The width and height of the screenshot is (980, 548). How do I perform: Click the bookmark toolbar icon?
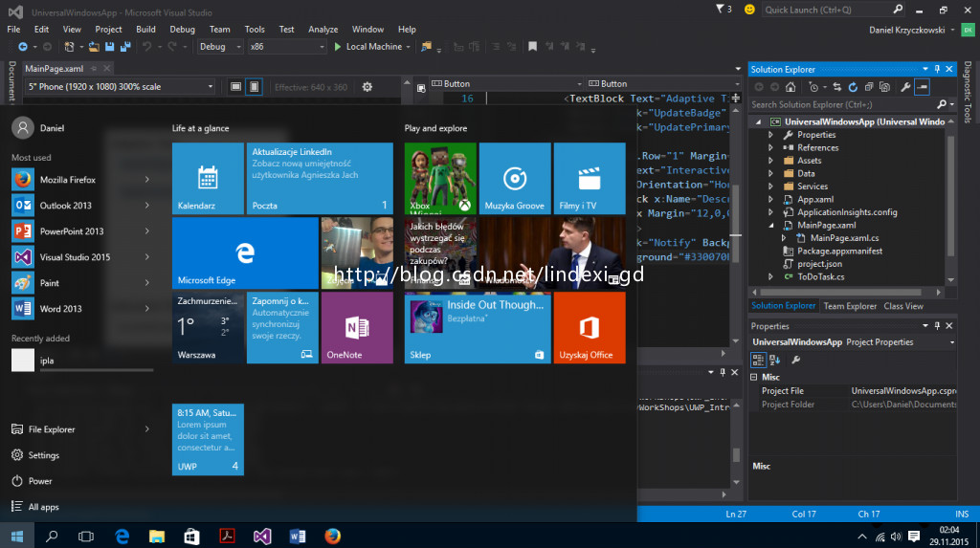(x=532, y=46)
